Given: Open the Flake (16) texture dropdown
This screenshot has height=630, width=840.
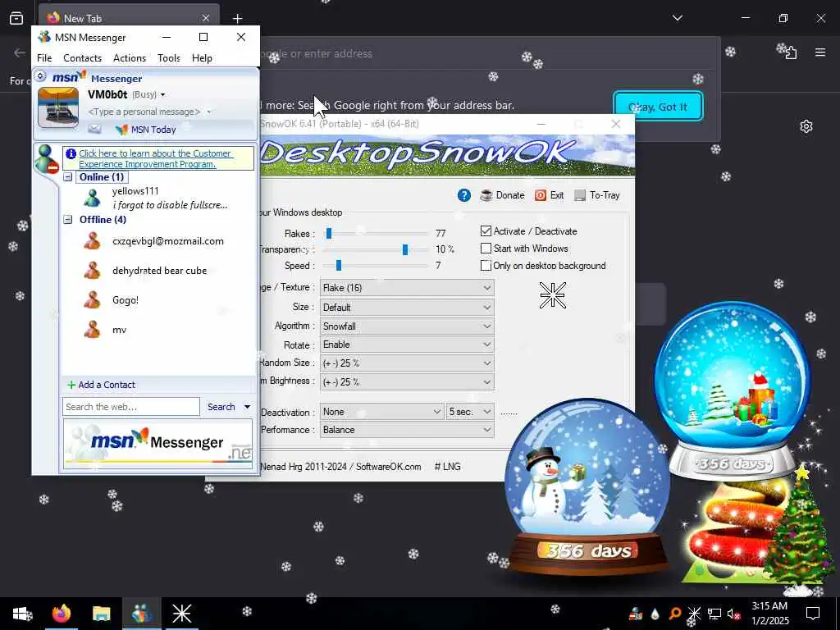Looking at the screenshot, I should pyautogui.click(x=407, y=288).
